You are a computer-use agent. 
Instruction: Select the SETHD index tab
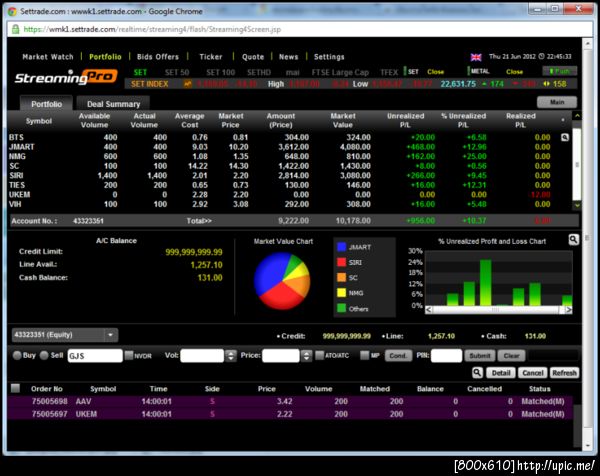click(259, 72)
